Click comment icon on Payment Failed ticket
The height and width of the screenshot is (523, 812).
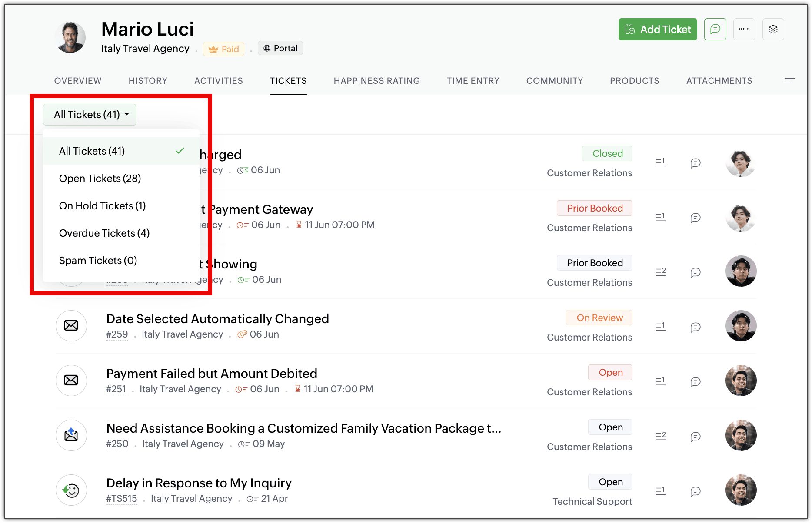tap(696, 382)
